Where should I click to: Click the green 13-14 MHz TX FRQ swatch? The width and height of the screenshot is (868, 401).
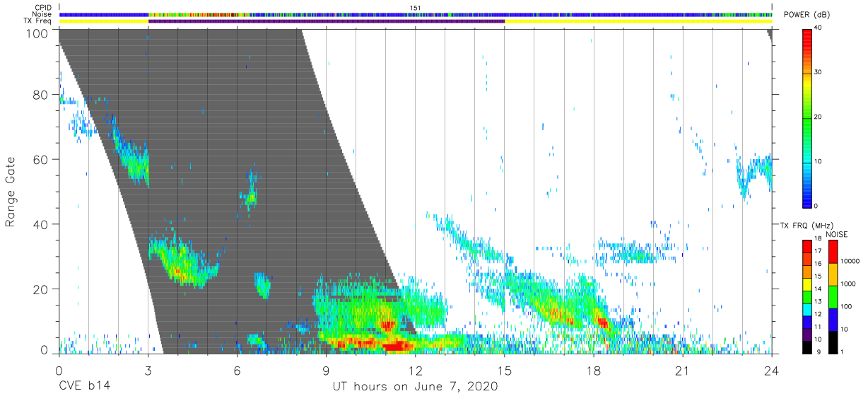tap(807, 297)
